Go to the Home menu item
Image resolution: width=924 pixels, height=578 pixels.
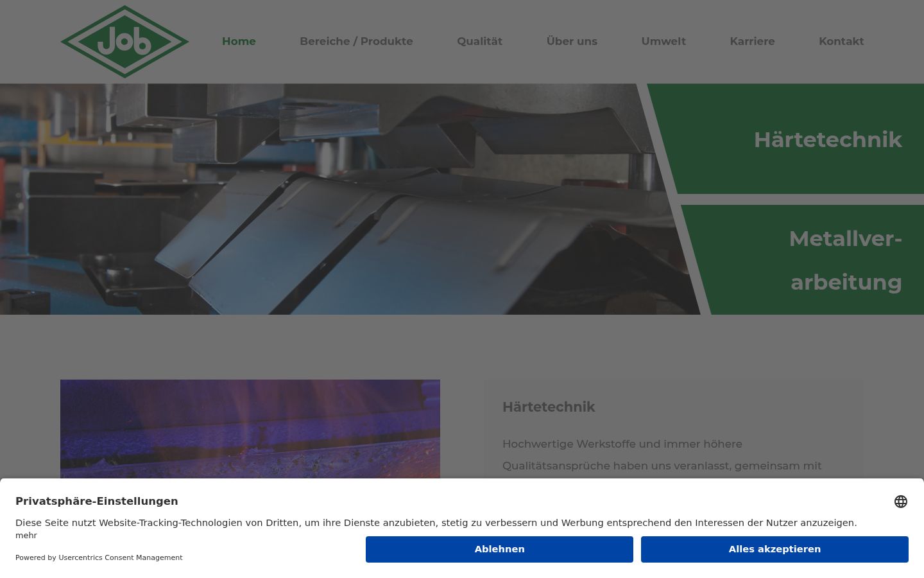pos(239,41)
